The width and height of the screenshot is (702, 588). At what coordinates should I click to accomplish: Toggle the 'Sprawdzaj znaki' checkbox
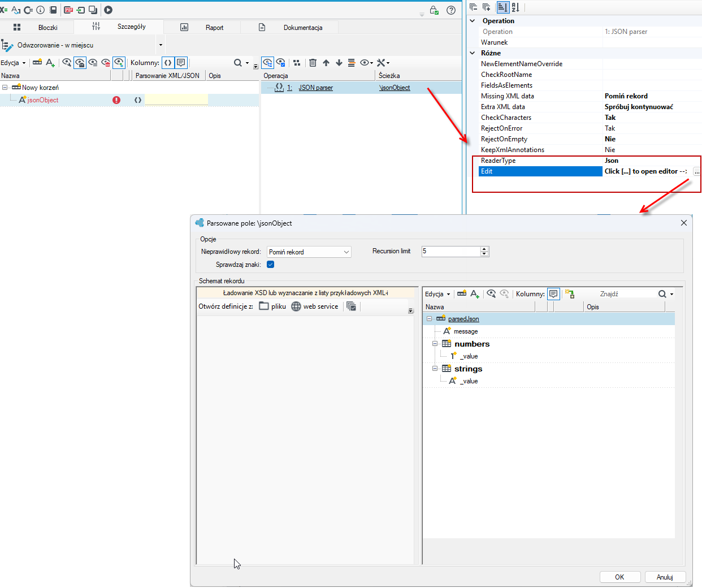(271, 264)
